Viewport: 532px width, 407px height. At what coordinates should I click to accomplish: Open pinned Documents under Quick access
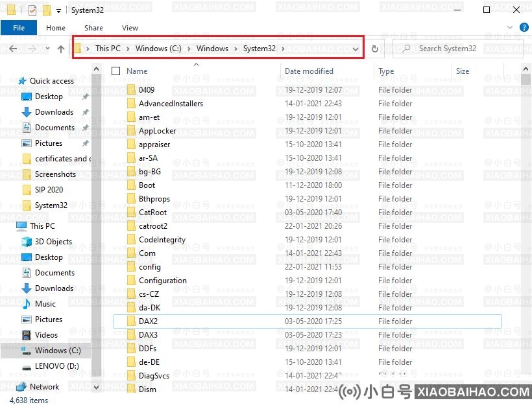tap(54, 128)
